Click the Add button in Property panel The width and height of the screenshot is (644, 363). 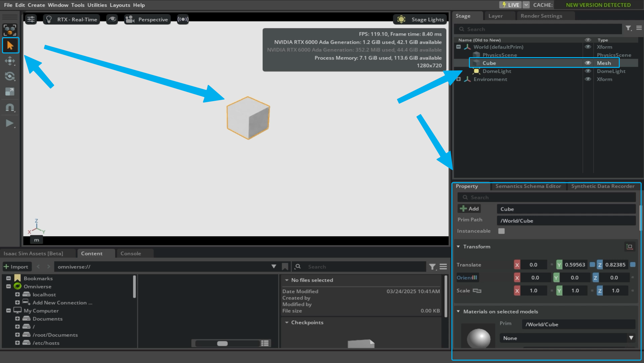(469, 209)
